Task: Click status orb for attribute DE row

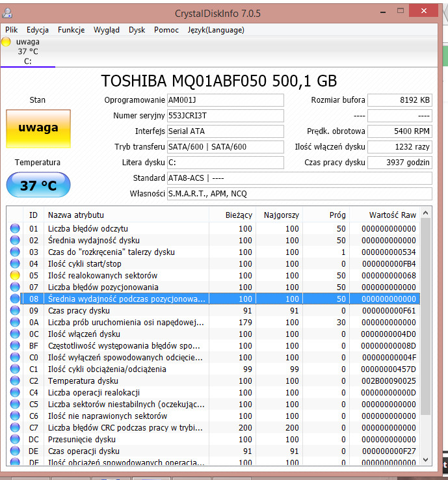Action: tap(15, 451)
